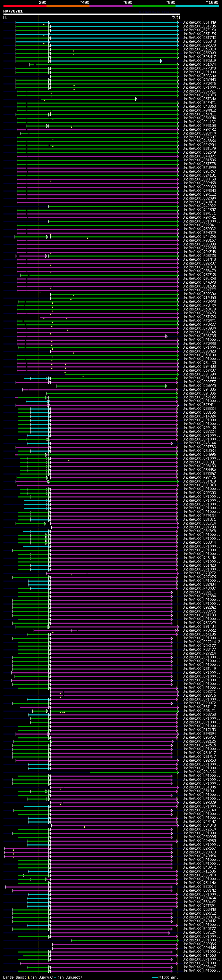Click the orange ~40% identity legend segment

[x=68, y=7]
